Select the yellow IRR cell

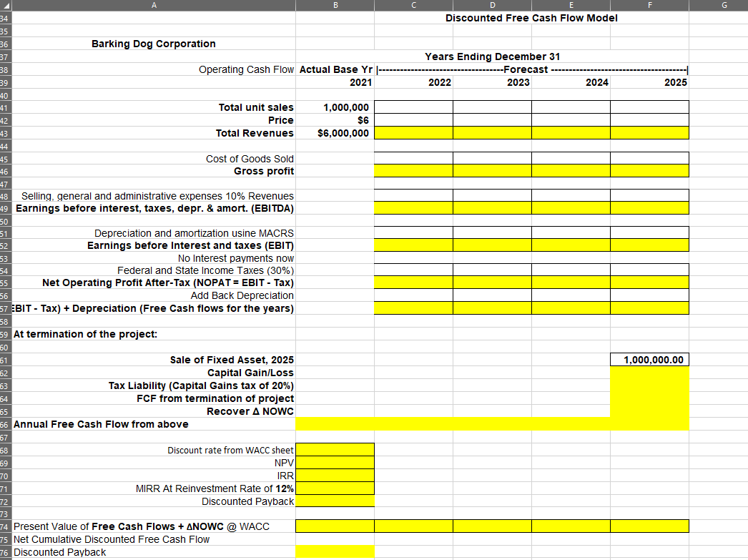tap(335, 476)
